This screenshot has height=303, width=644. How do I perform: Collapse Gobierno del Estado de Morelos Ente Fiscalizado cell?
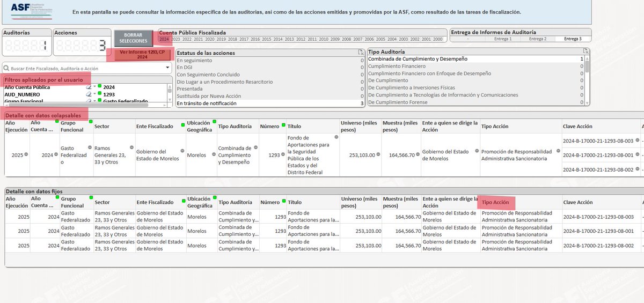coord(182,151)
